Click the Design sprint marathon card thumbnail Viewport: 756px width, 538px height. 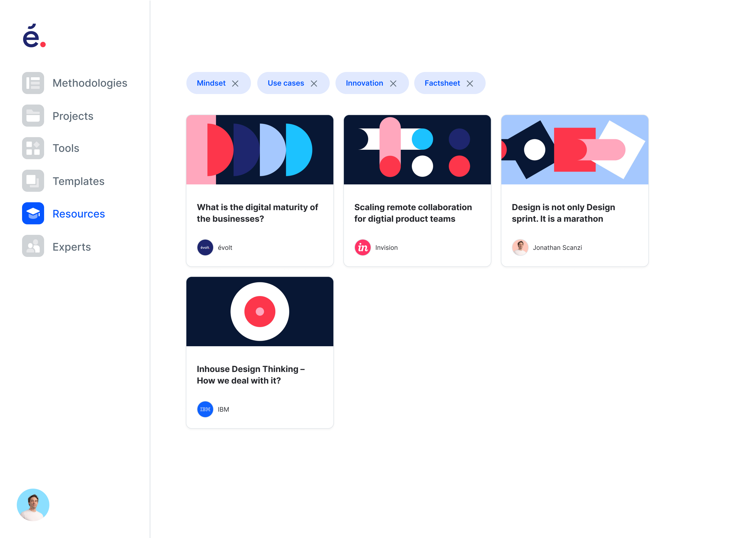pos(574,150)
